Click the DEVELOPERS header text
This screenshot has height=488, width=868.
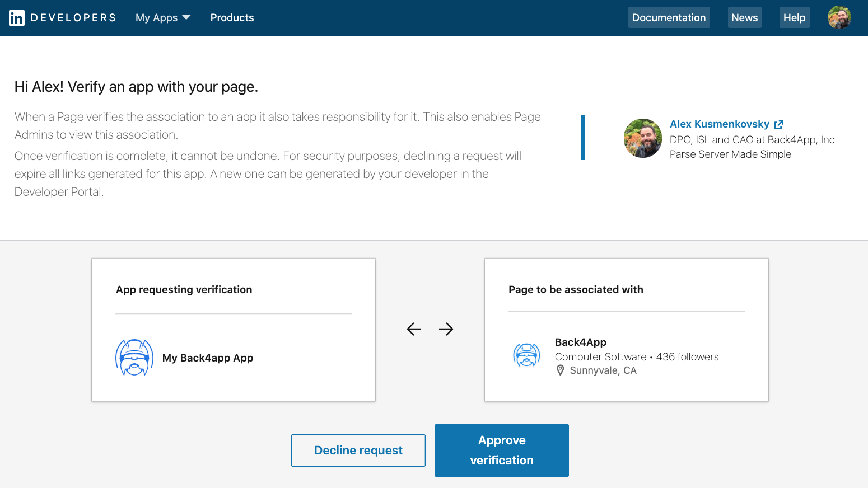pos(73,18)
